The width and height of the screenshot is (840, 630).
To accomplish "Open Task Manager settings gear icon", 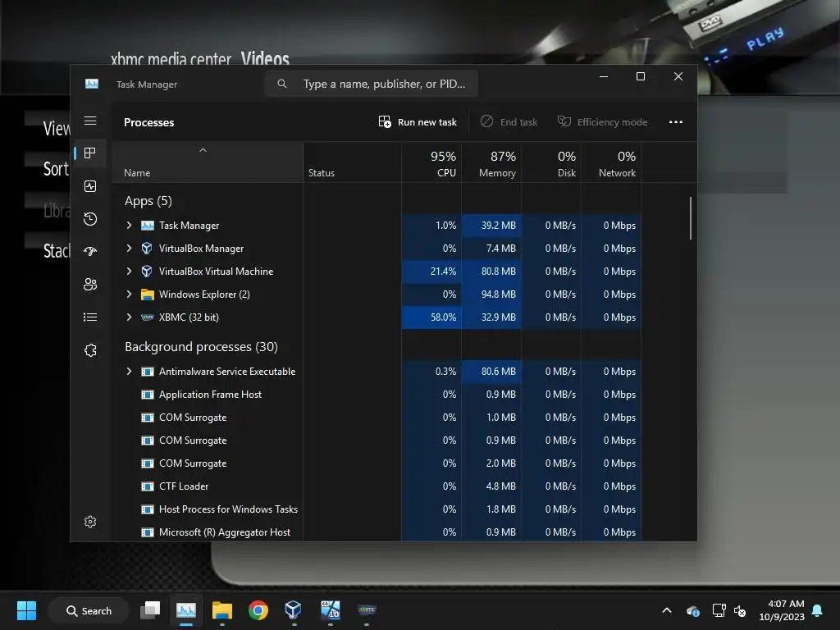I will point(90,521).
